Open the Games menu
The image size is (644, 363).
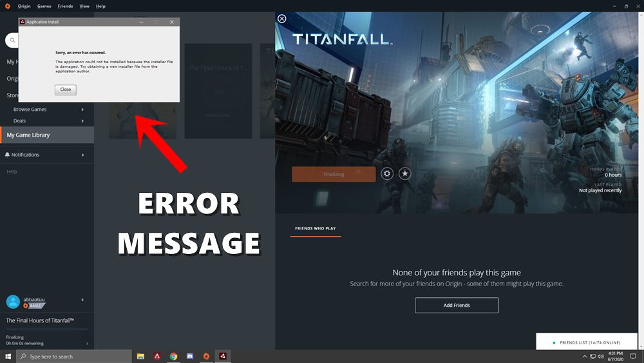(x=44, y=6)
